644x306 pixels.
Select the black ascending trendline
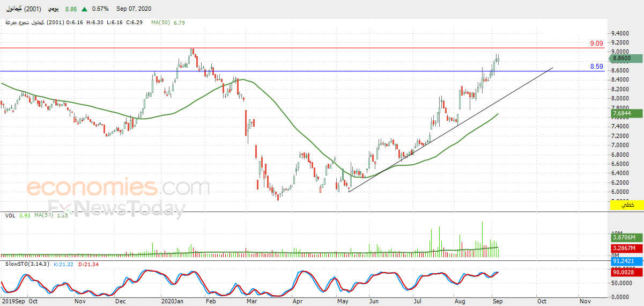tap(450, 129)
